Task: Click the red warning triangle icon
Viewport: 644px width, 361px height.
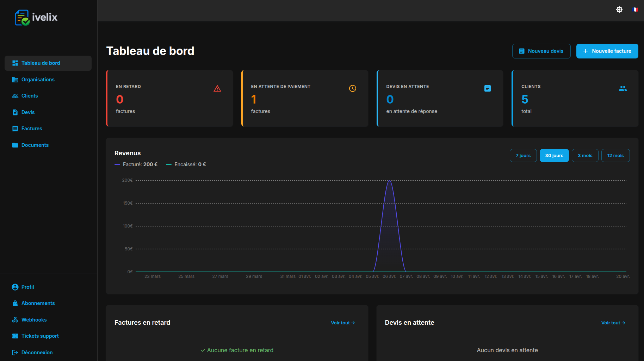Action: pyautogui.click(x=217, y=88)
